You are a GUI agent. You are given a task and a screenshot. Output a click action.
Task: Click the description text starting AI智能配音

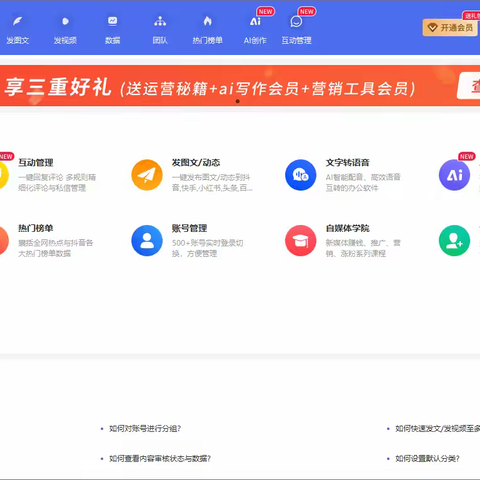coord(363,183)
